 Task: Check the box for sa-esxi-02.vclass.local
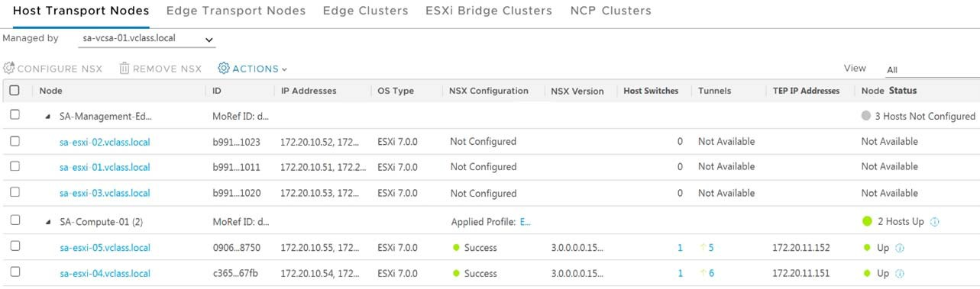coord(15,141)
